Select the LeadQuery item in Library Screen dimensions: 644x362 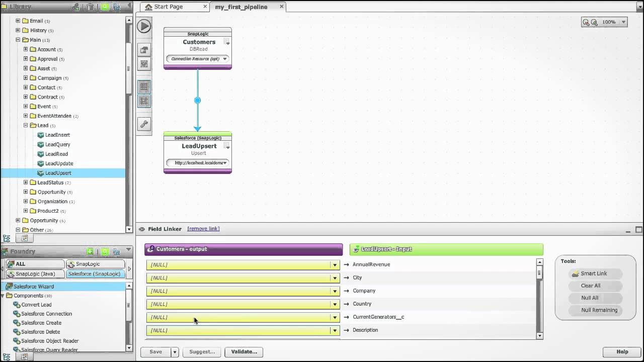click(x=54, y=144)
